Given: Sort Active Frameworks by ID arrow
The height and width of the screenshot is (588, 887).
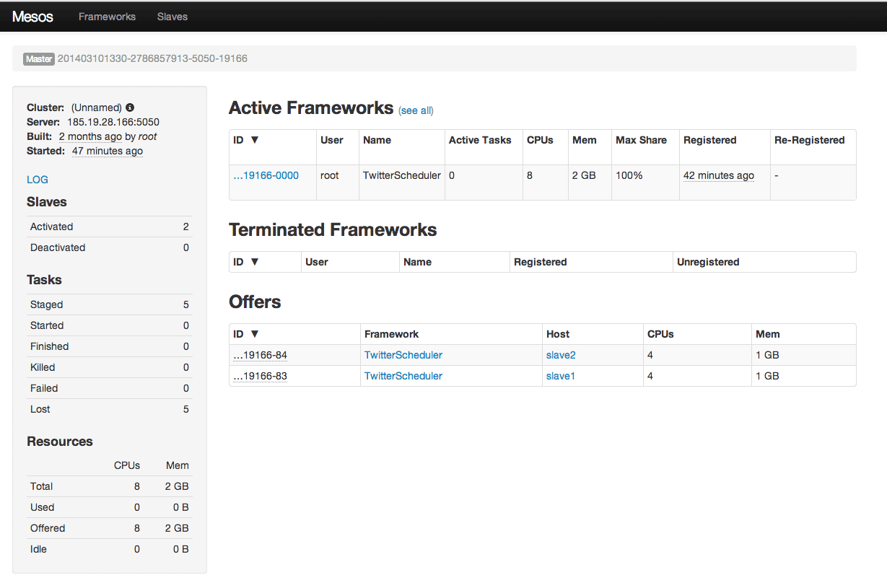Looking at the screenshot, I should coord(254,140).
